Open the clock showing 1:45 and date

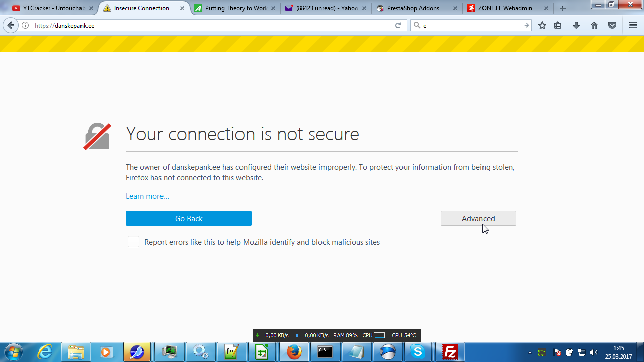tap(618, 352)
